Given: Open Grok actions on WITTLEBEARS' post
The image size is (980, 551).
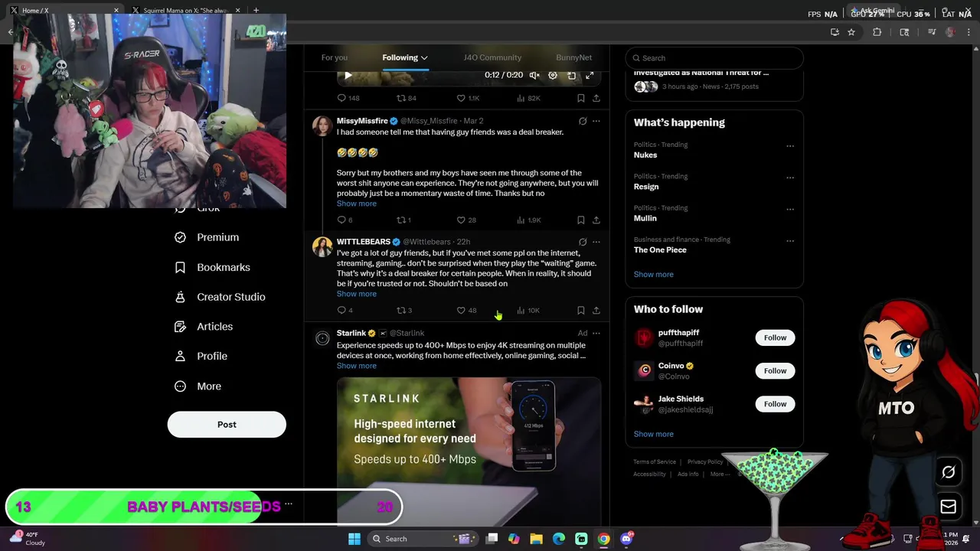Looking at the screenshot, I should 583,242.
